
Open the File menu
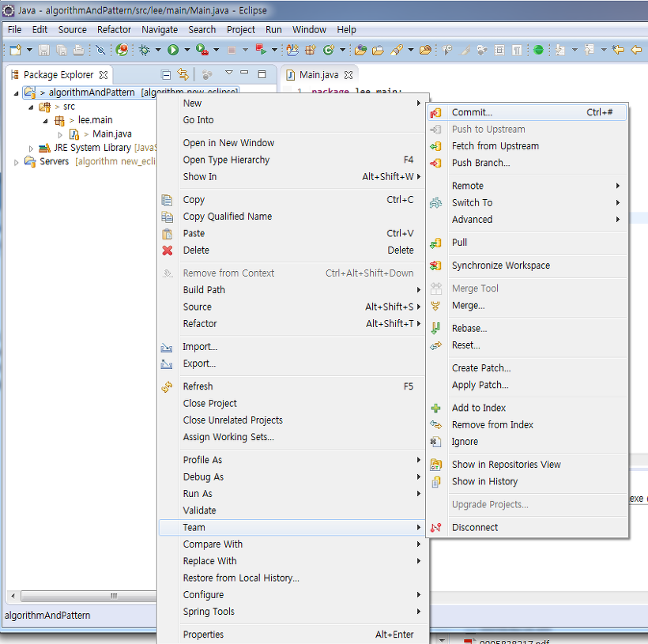coord(14,30)
